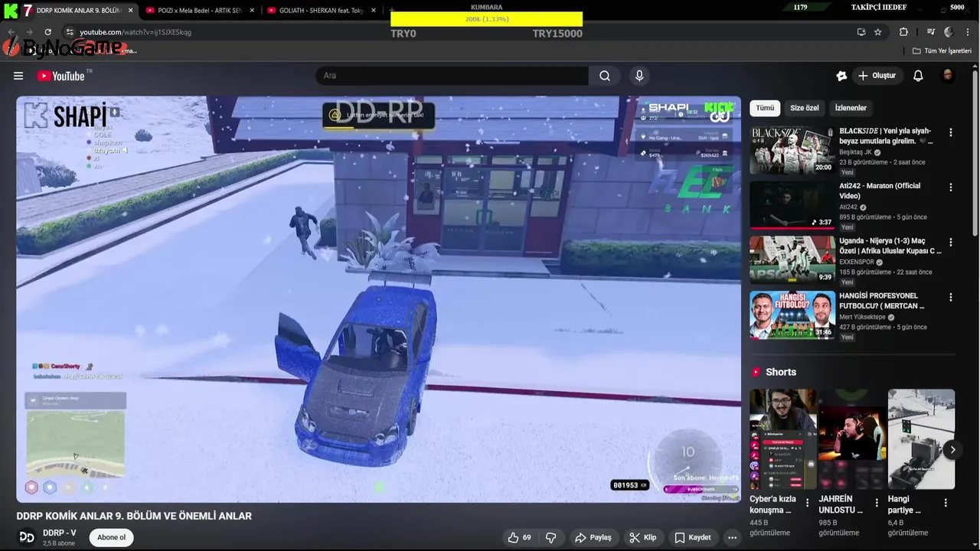The image size is (980, 551).
Task: Show next Shorts with the arrow
Action: [x=952, y=450]
